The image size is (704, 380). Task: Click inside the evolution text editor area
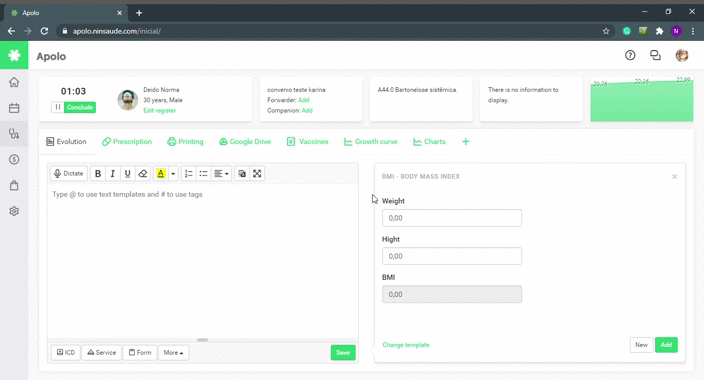tap(202, 261)
